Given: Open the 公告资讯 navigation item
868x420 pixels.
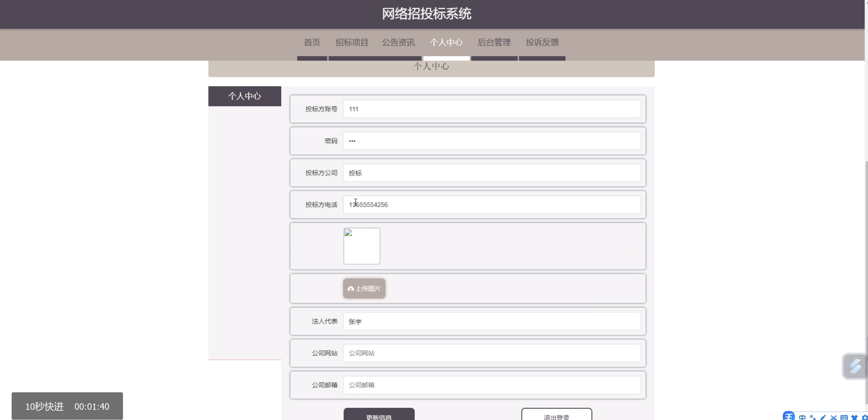Looking at the screenshot, I should pos(398,42).
